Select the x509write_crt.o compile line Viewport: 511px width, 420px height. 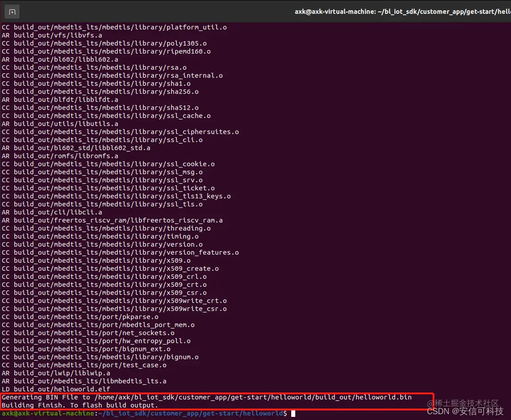click(114, 301)
